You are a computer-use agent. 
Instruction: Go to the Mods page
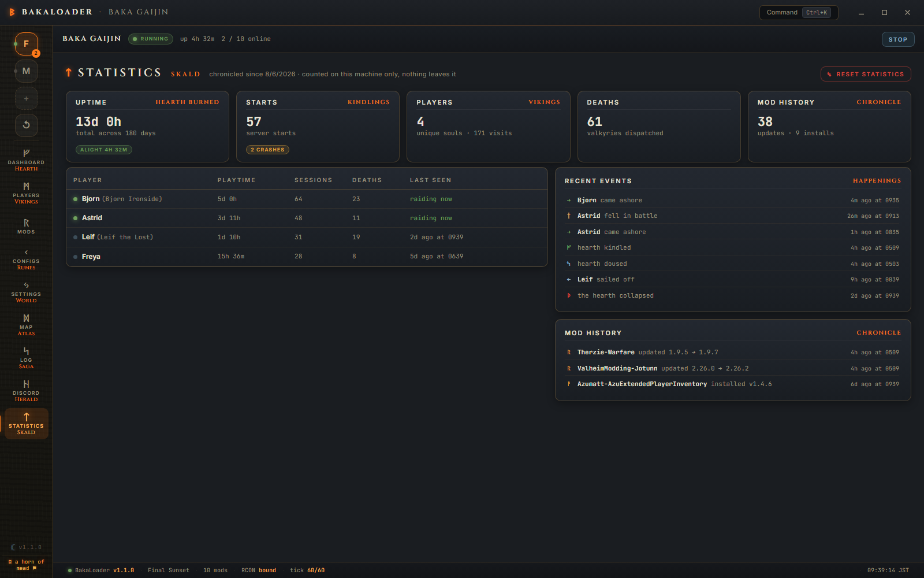click(26, 226)
